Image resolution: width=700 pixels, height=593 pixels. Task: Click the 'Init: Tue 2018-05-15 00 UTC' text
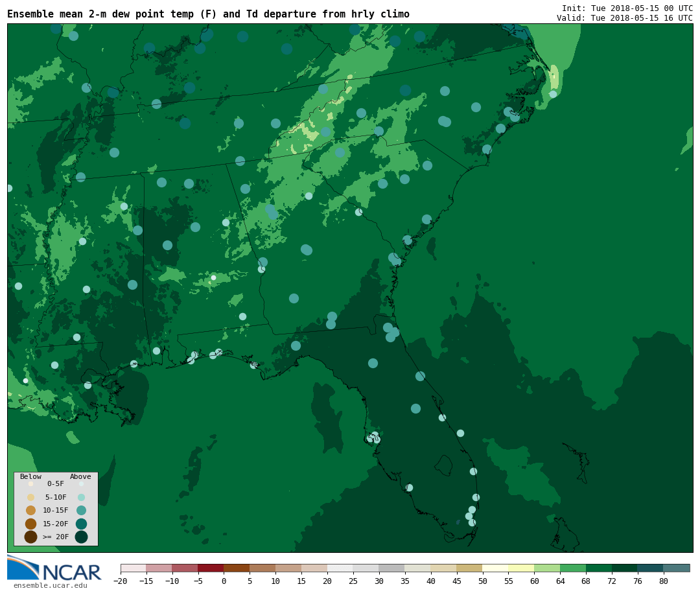[627, 8]
